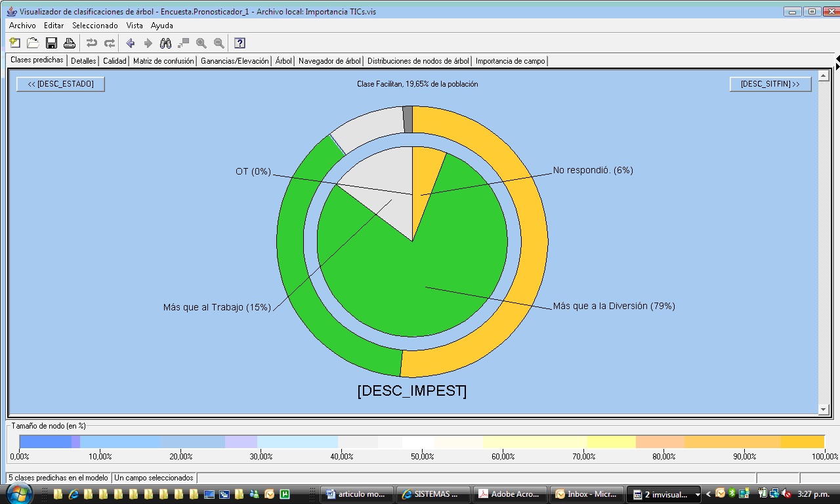Click the [DESC_SITFIN] >> button
This screenshot has width=840, height=504.
(x=770, y=84)
